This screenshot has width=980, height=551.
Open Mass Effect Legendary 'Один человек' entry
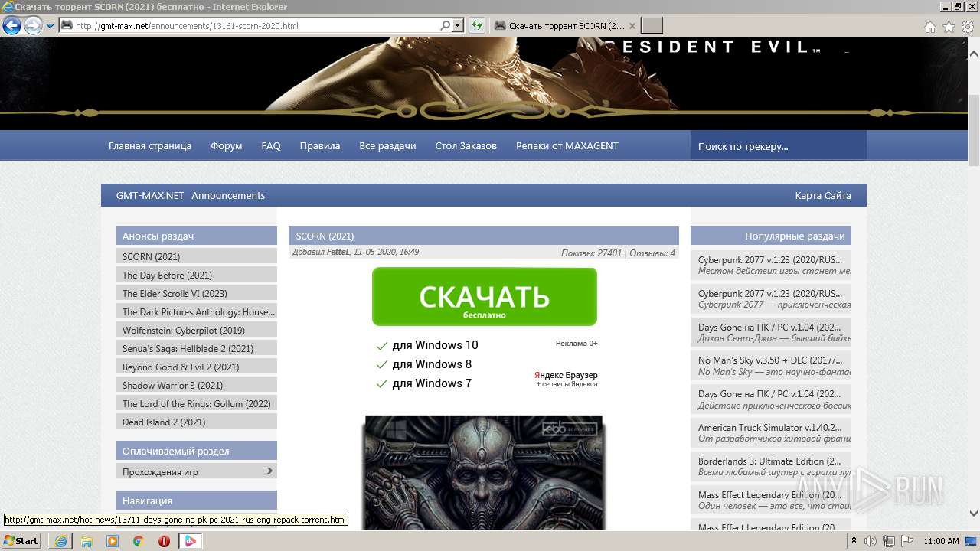pyautogui.click(x=771, y=500)
